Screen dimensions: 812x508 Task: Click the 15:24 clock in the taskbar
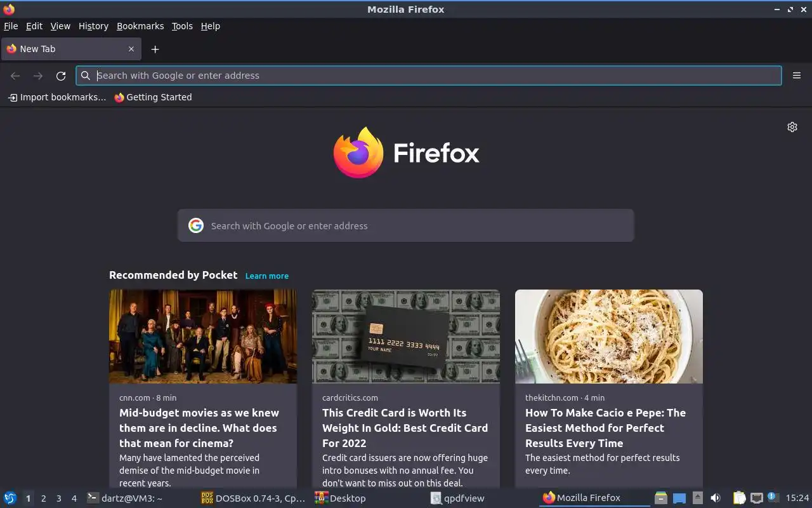797,498
